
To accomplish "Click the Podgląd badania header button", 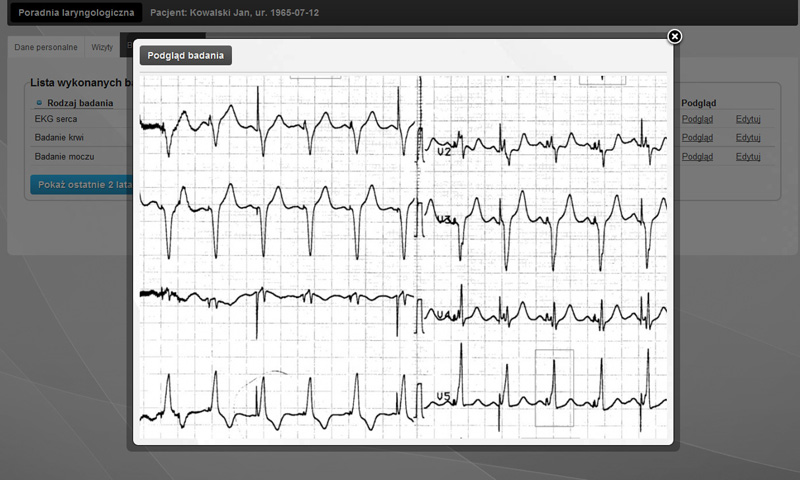I will coord(186,56).
